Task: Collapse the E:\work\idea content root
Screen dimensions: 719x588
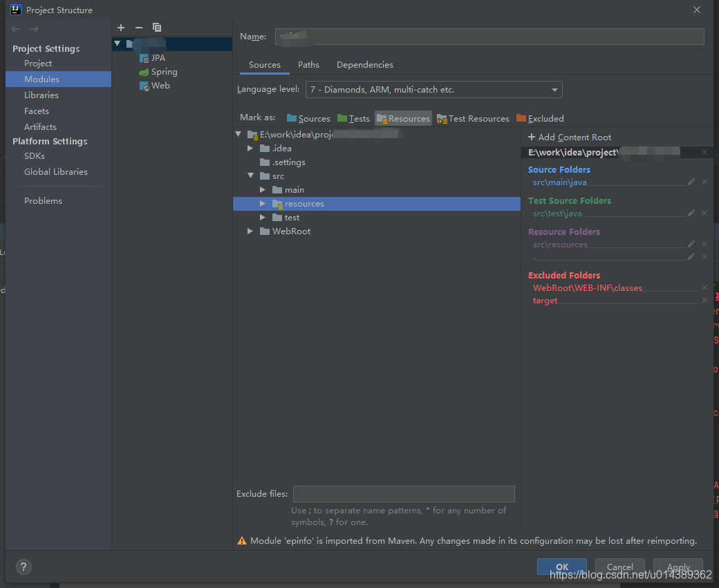Action: [x=239, y=134]
